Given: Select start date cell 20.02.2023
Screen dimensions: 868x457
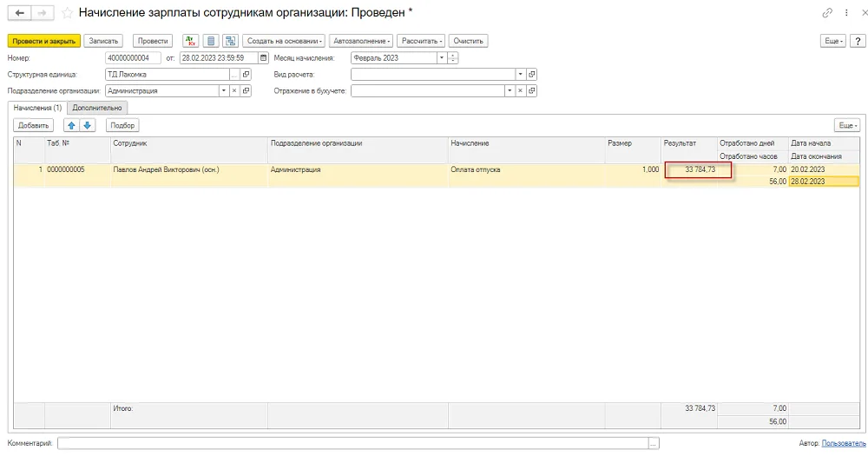Looking at the screenshot, I should (824, 169).
